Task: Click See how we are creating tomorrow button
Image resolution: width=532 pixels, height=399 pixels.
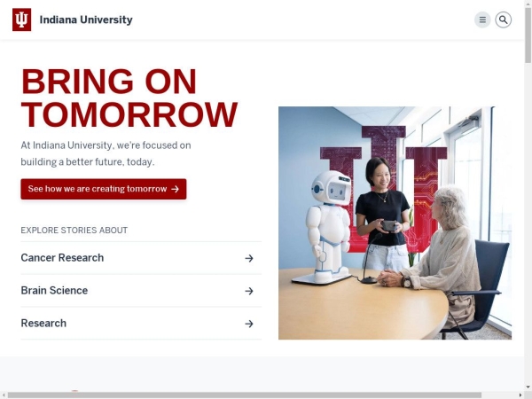Action: coord(104,189)
